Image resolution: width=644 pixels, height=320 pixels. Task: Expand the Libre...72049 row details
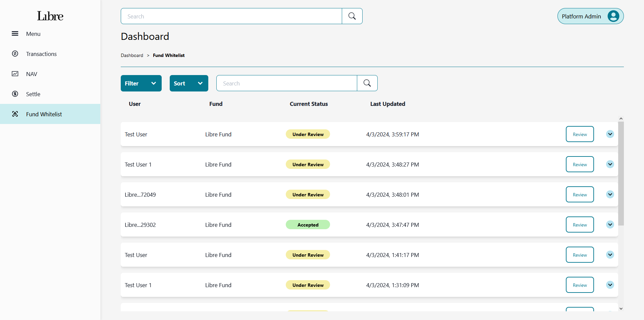(610, 194)
